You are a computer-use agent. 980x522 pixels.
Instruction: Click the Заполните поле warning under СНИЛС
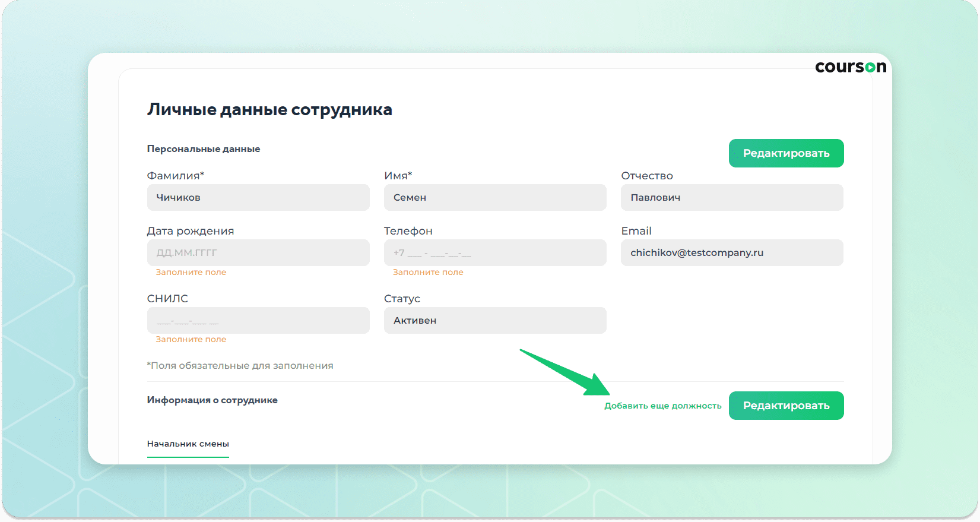[x=191, y=340]
